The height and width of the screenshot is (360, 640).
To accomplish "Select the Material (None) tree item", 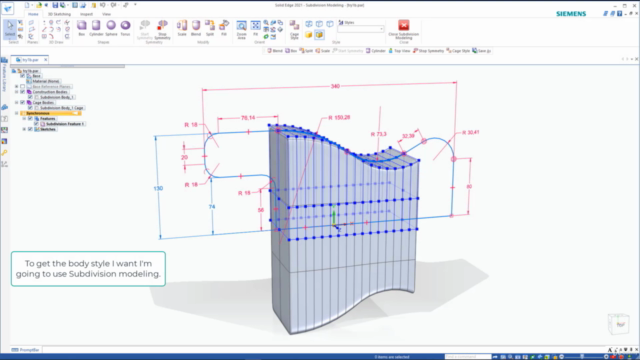I will pos(43,81).
